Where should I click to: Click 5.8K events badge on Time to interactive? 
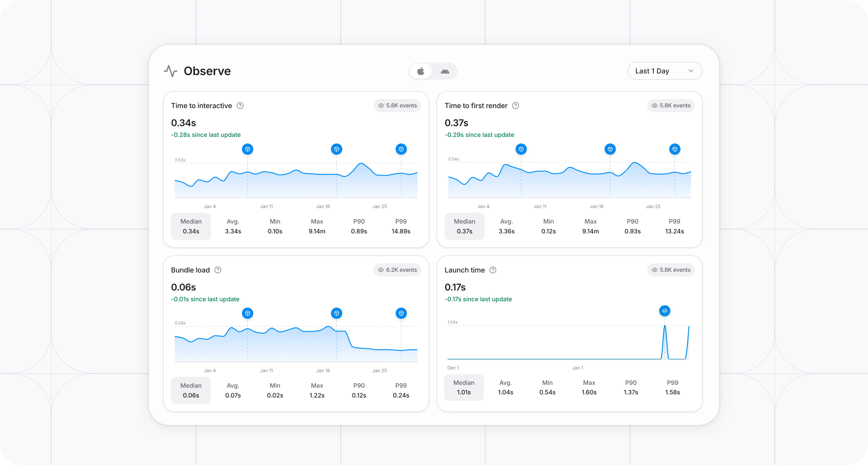397,106
